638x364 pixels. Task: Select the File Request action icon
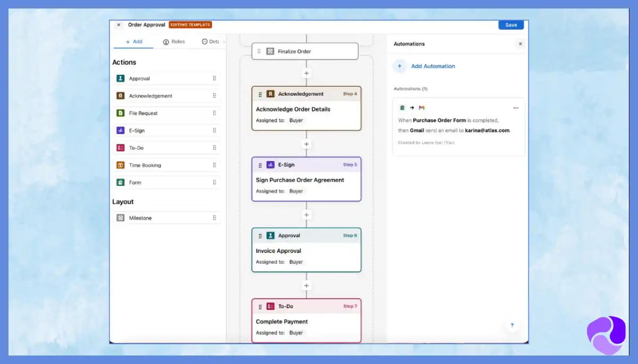(120, 113)
